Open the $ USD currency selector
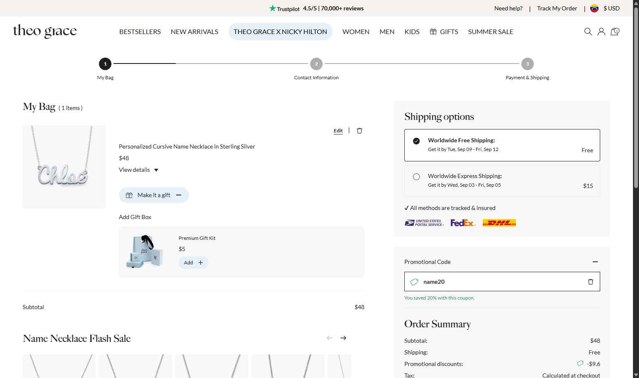The height and width of the screenshot is (378, 639). coord(611,8)
